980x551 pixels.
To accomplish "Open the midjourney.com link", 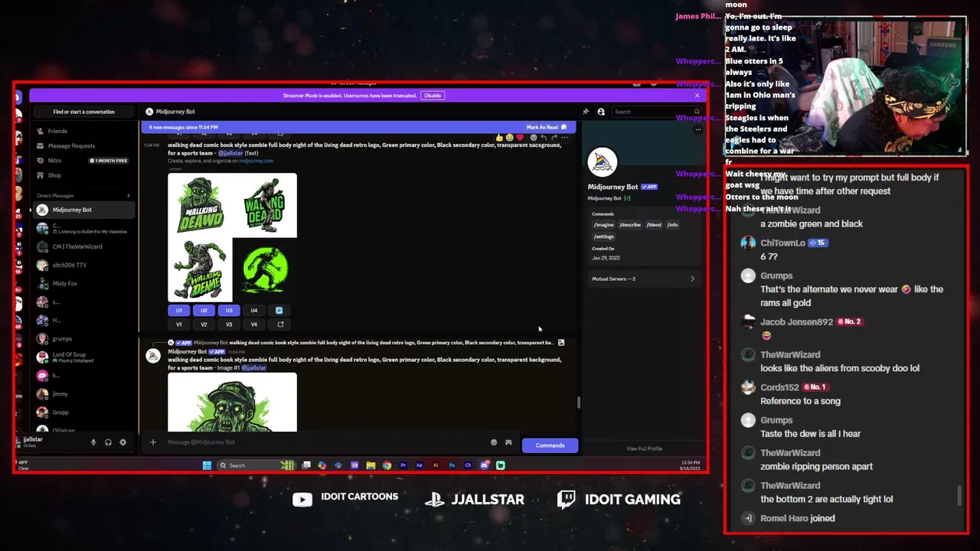I will [x=256, y=161].
